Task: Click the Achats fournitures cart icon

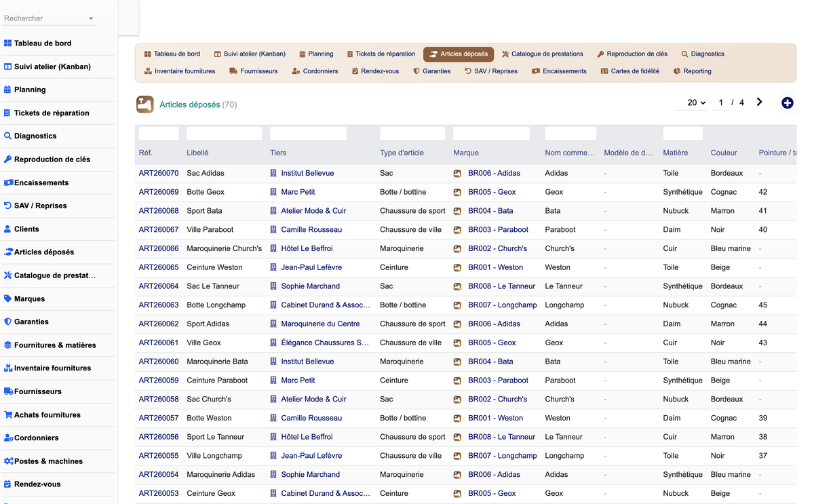Action: [9, 414]
